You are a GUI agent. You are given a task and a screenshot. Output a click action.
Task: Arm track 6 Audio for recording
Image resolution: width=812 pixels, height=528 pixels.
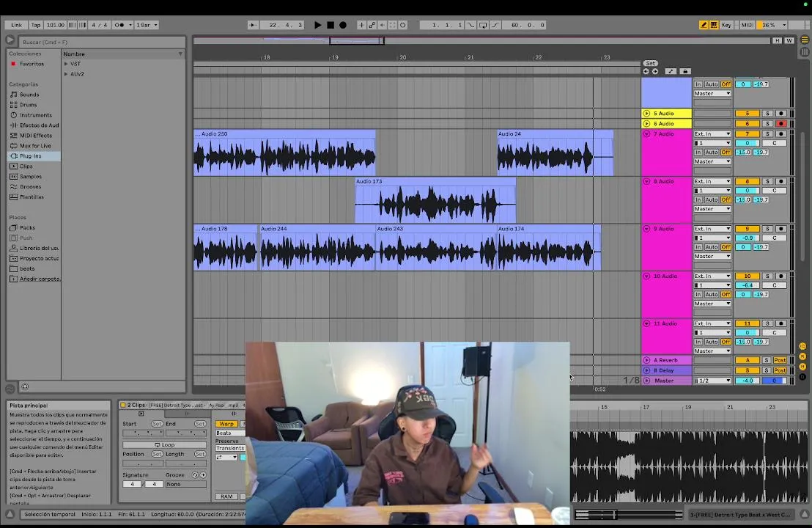point(781,123)
